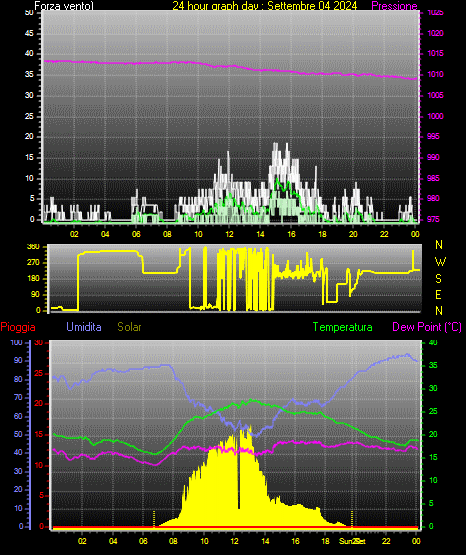Click the blue 'Umidita' legend label
466x555 pixels.
[84, 327]
